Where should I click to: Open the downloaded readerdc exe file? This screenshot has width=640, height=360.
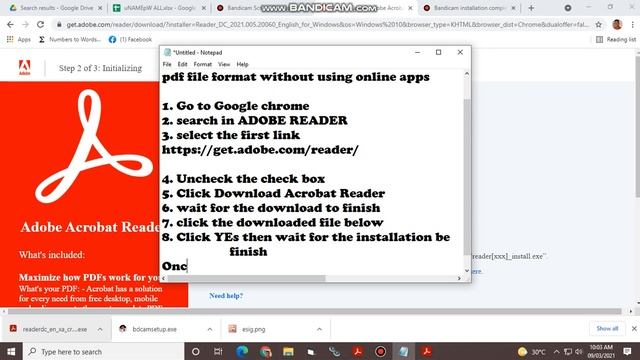(x=49, y=329)
